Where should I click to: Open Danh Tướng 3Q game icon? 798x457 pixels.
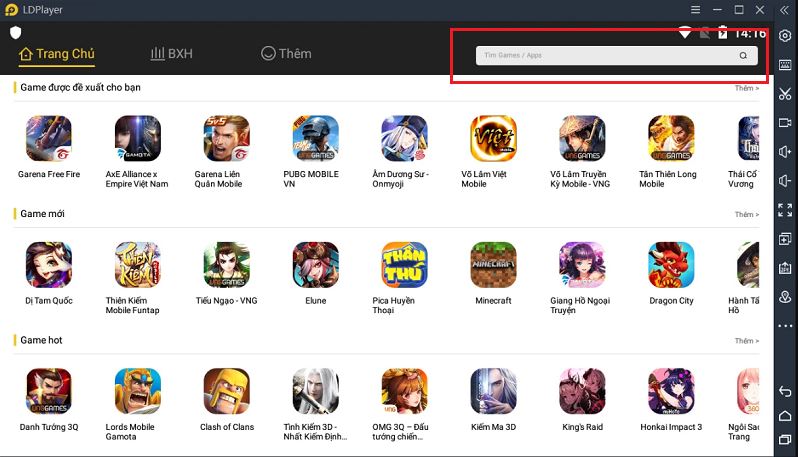(49, 391)
